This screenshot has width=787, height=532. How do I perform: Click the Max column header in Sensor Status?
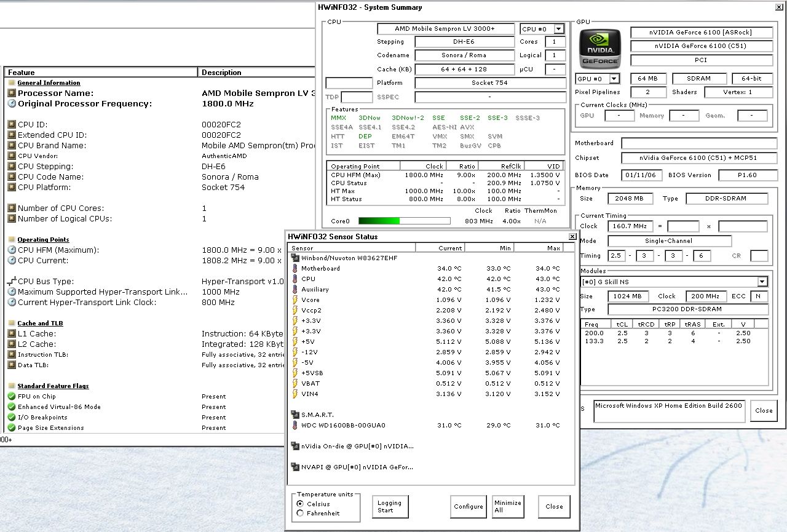(x=538, y=248)
